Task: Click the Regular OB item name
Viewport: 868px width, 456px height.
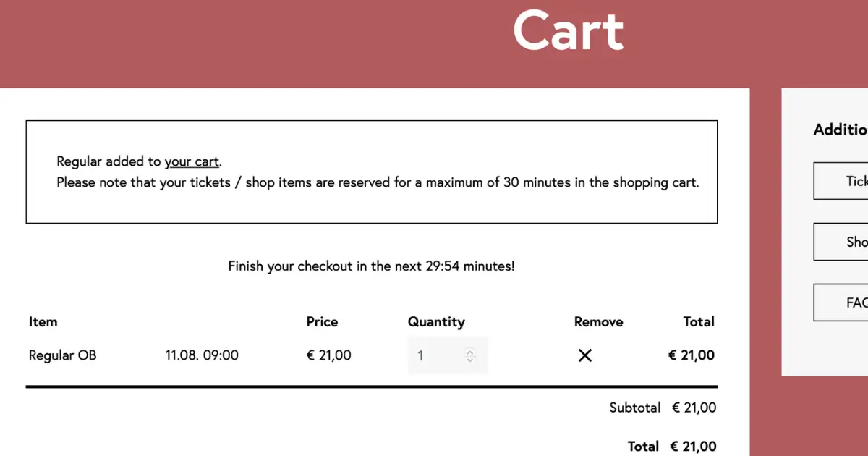Action: [x=62, y=355]
